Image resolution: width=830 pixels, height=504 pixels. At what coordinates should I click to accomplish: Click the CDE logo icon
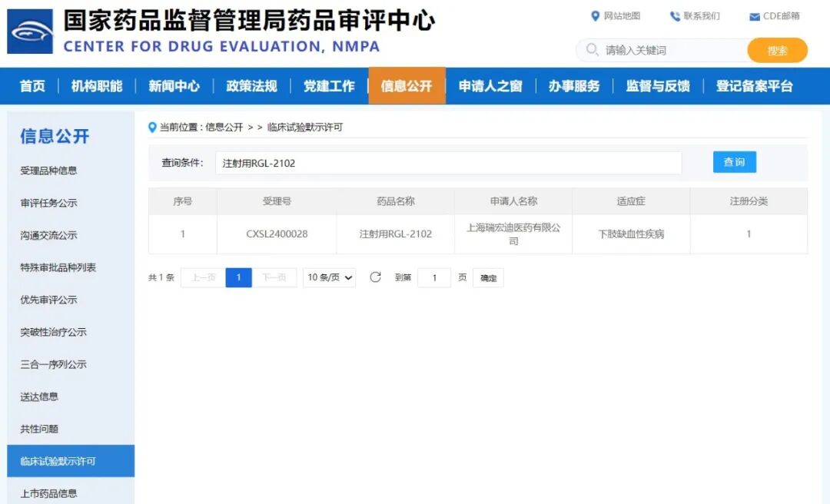30,31
